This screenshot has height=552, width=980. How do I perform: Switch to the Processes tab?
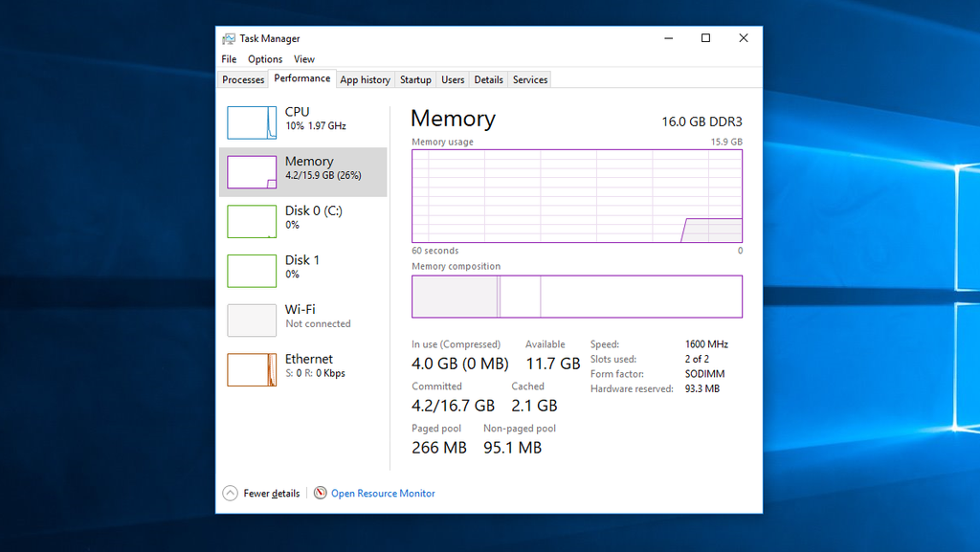point(243,80)
